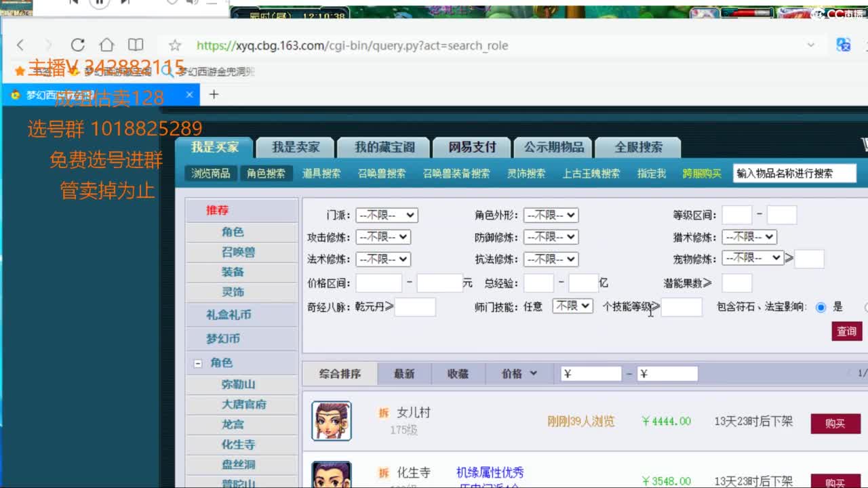The width and height of the screenshot is (868, 488).
Task: Click the 女儿村 character avatar
Action: click(x=332, y=421)
